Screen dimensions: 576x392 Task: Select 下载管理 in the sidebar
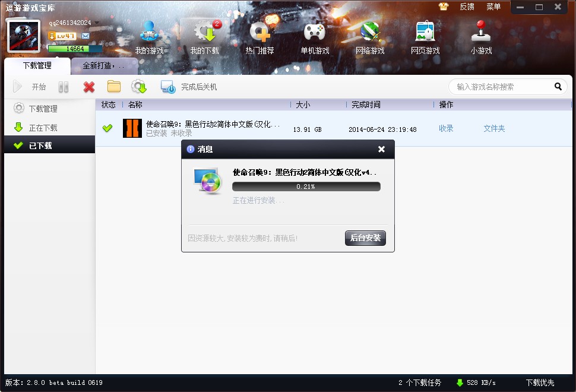(x=50, y=109)
